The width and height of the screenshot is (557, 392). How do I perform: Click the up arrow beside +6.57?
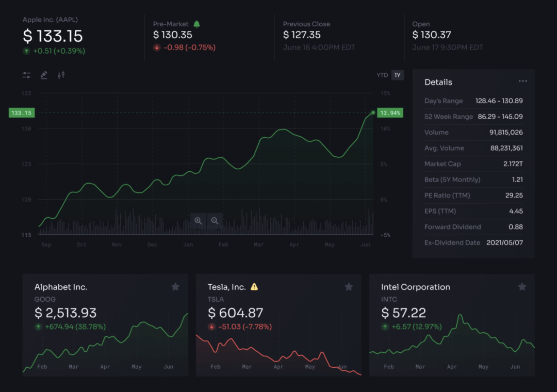[x=385, y=326]
